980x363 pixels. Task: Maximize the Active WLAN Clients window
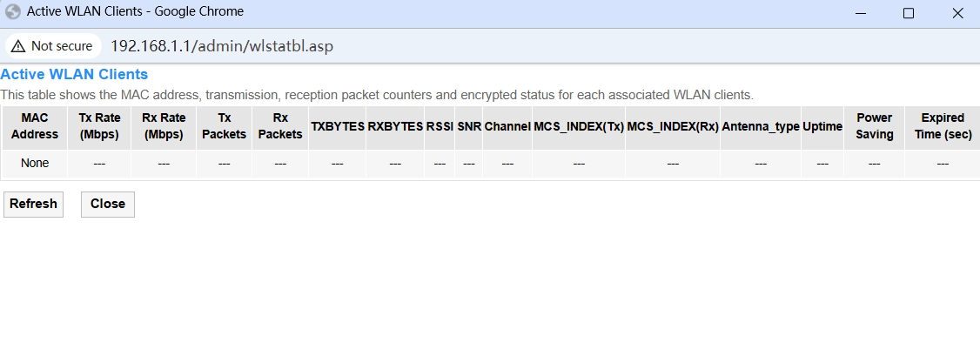(x=909, y=13)
